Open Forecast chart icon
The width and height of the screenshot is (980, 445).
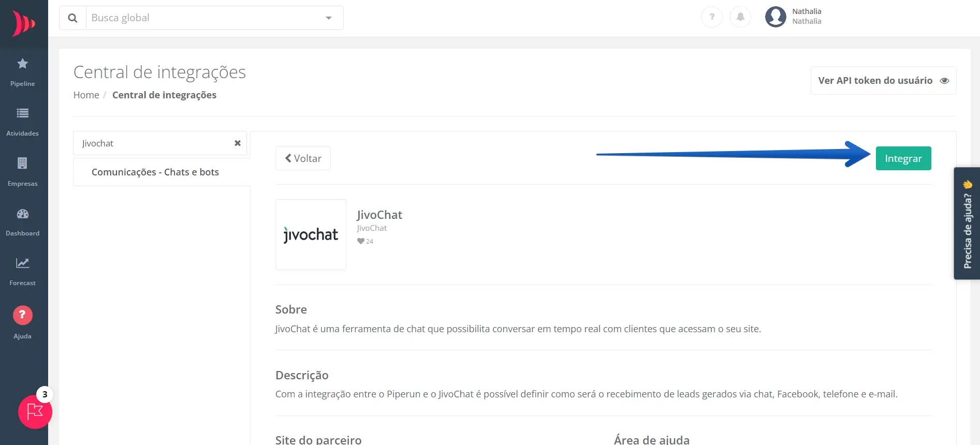coord(22,263)
